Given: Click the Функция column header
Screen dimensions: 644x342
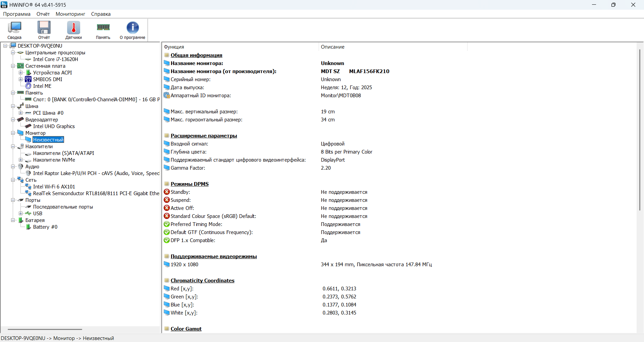Looking at the screenshot, I should (x=240, y=47).
